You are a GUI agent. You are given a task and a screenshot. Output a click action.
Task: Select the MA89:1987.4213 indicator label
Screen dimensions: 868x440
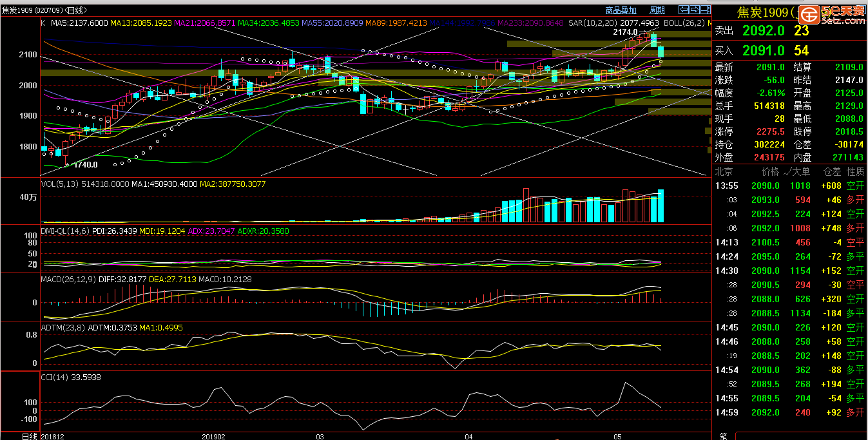(x=396, y=23)
